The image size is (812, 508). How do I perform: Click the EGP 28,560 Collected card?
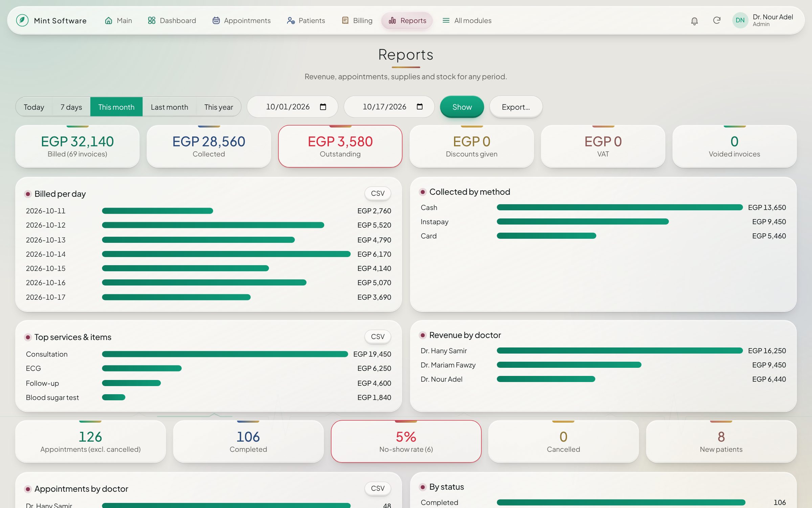[209, 146]
